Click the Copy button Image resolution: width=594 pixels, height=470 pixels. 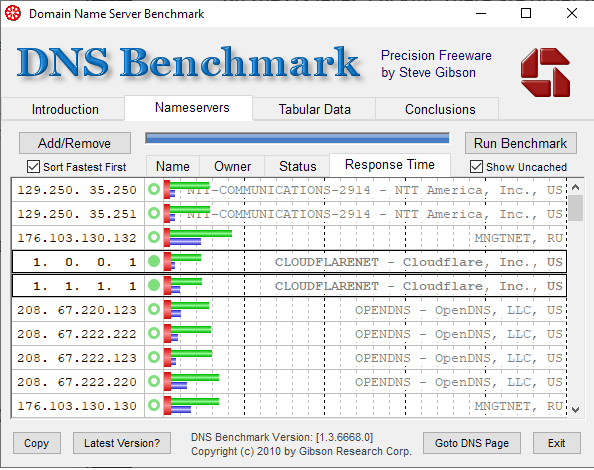[x=37, y=443]
